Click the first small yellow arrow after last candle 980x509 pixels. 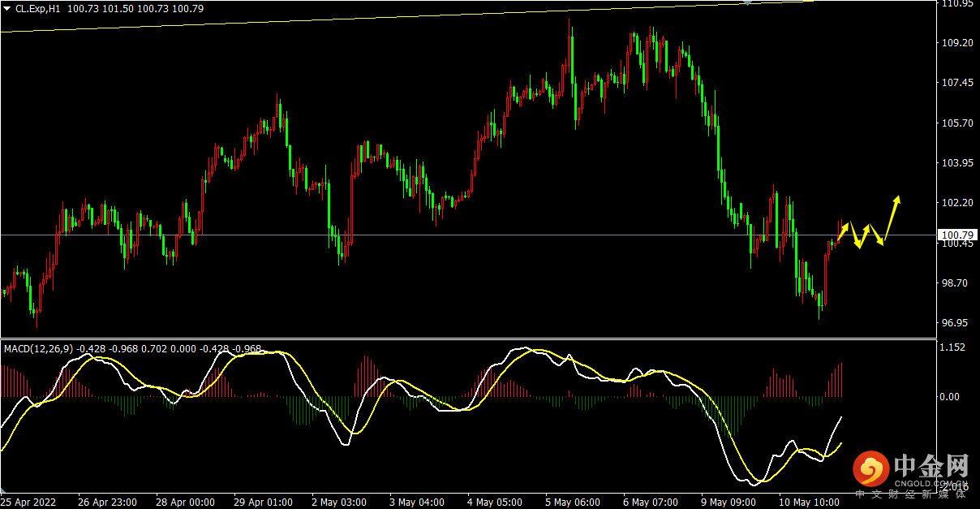[x=844, y=231]
